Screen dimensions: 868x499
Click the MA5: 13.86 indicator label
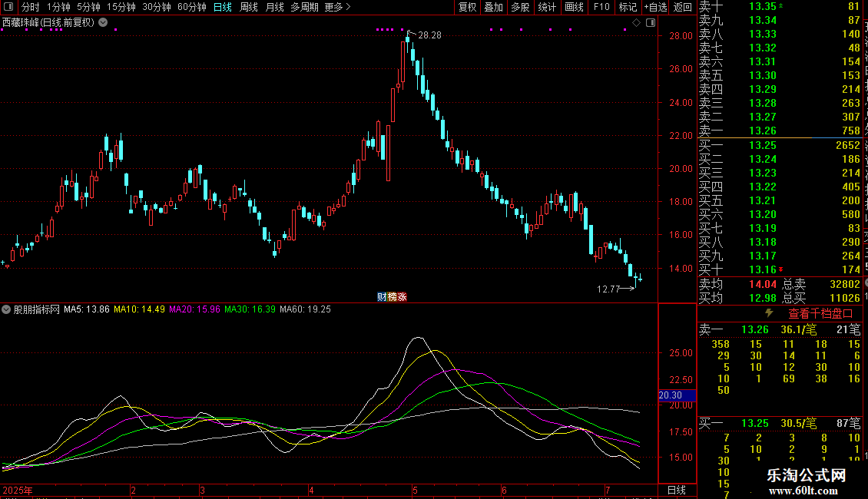[x=87, y=309]
